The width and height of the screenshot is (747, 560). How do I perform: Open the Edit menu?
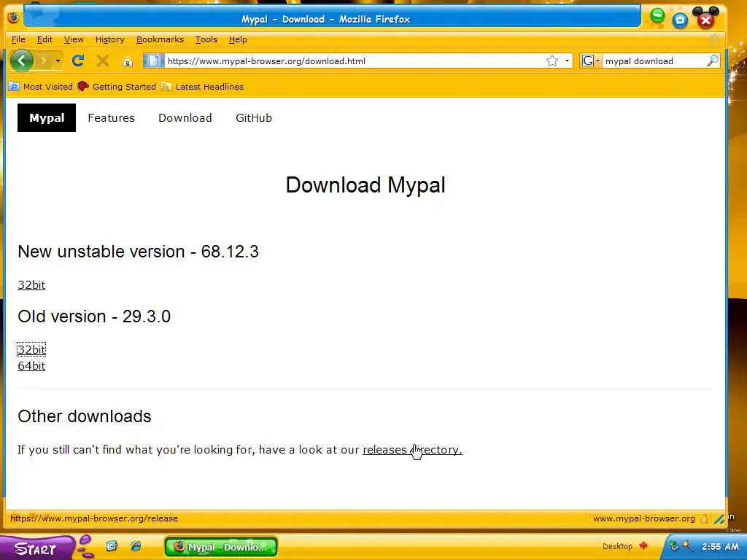[x=44, y=39]
